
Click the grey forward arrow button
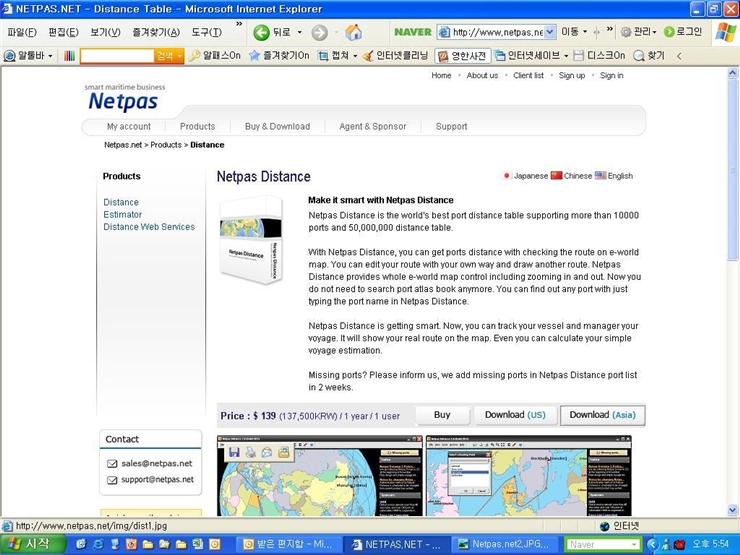pyautogui.click(x=320, y=33)
